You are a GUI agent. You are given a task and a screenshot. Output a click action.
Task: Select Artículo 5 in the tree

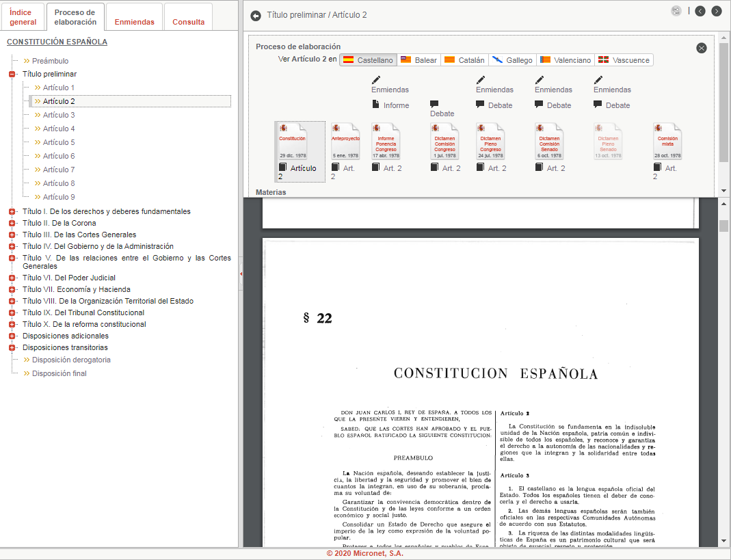[59, 143]
